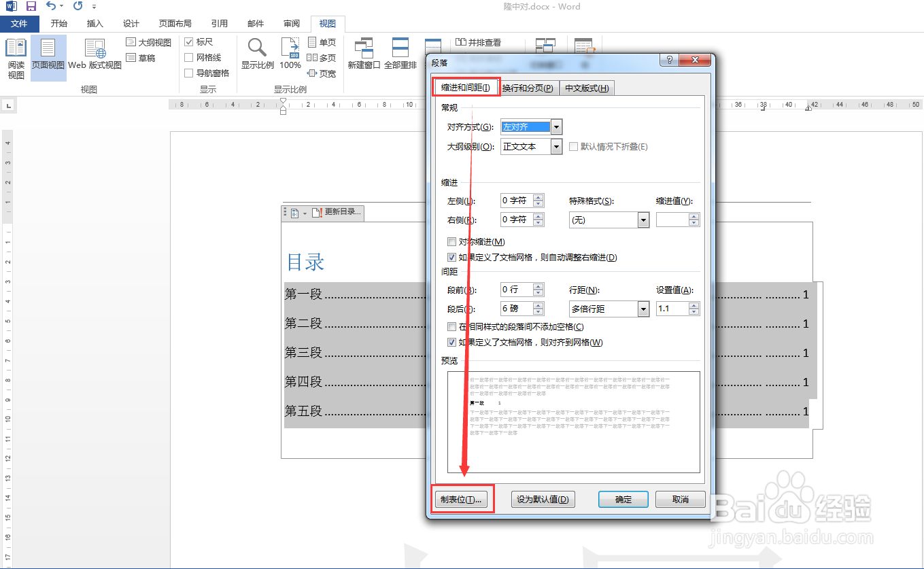Click 并排查看 side by side view
Screen dimensions: 924x569
click(479, 42)
